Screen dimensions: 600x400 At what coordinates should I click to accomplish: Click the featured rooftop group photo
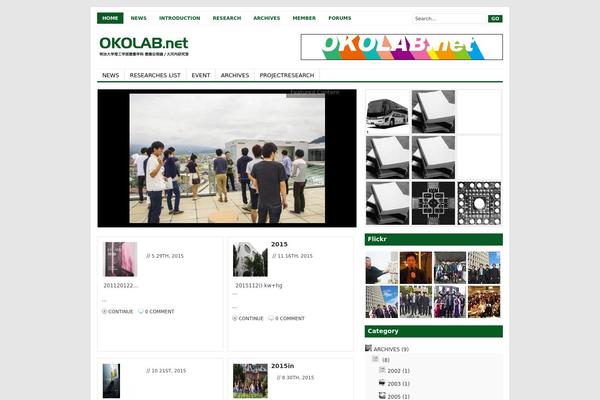tap(227, 158)
